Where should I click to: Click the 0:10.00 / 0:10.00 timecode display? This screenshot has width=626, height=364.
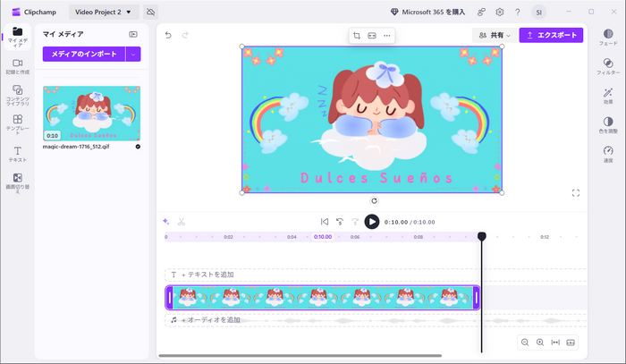coord(410,222)
